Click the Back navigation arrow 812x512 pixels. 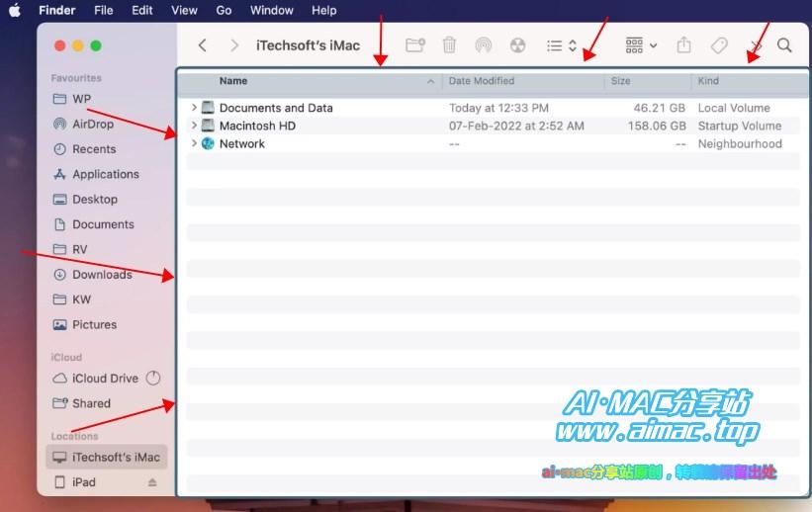tap(203, 45)
